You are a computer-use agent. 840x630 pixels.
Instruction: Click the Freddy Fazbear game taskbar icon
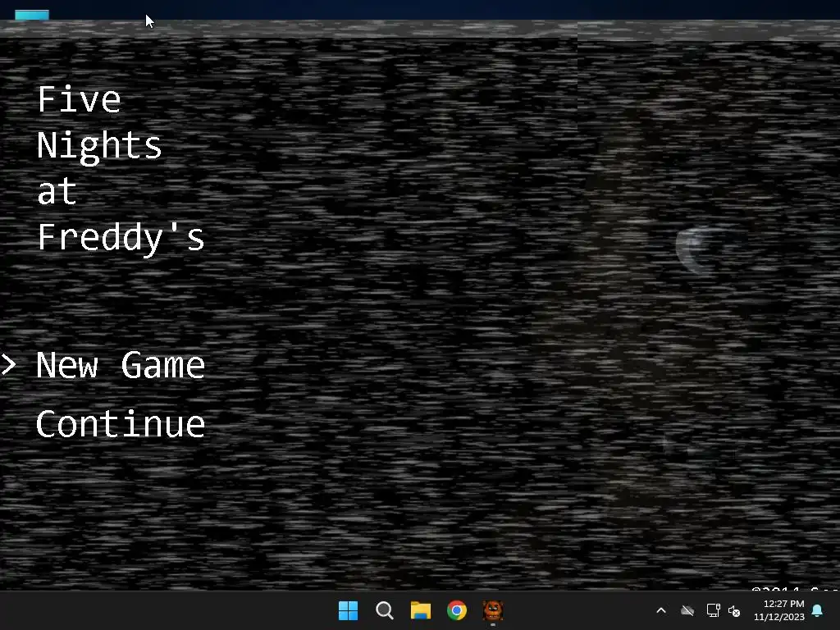[493, 610]
